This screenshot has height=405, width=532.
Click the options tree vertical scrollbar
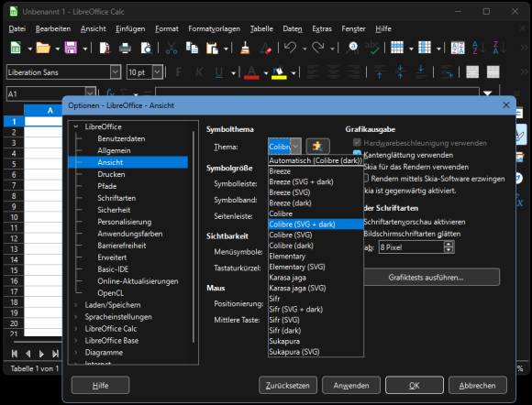194,236
